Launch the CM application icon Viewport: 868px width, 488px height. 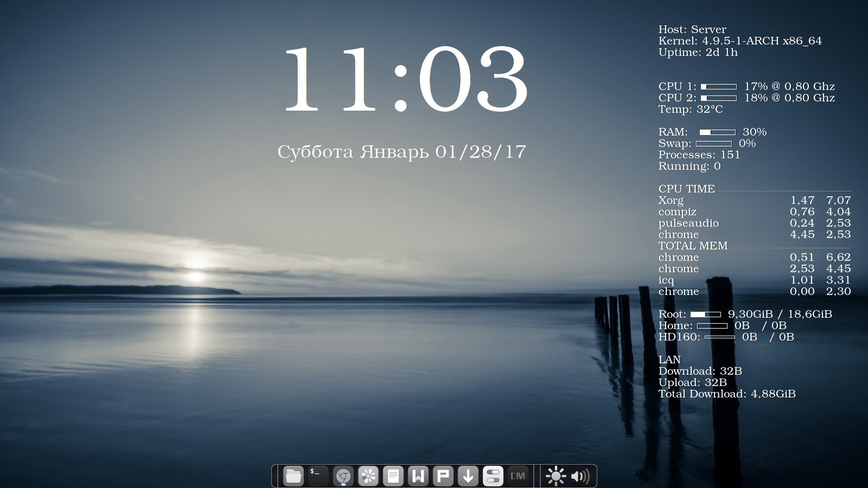click(518, 476)
